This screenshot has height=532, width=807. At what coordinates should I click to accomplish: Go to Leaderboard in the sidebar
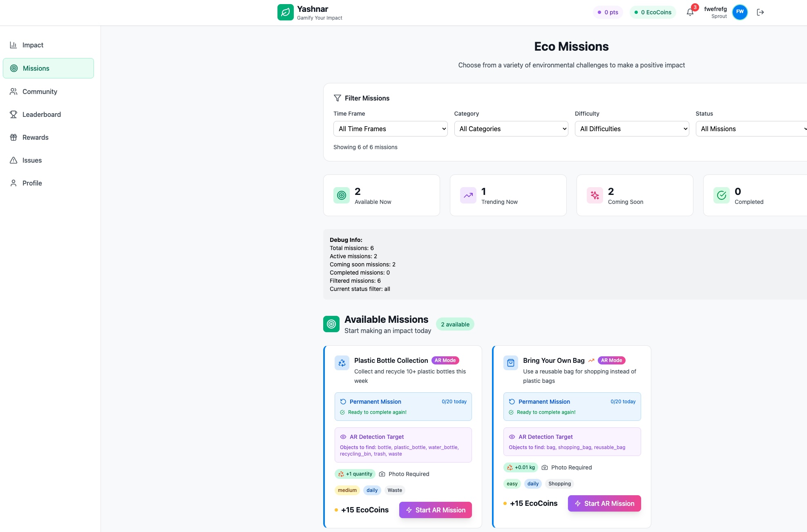click(41, 114)
